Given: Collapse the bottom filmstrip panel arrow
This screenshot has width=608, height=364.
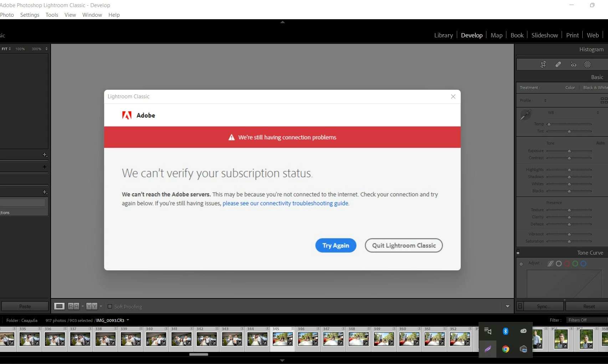Looking at the screenshot, I should click(282, 360).
